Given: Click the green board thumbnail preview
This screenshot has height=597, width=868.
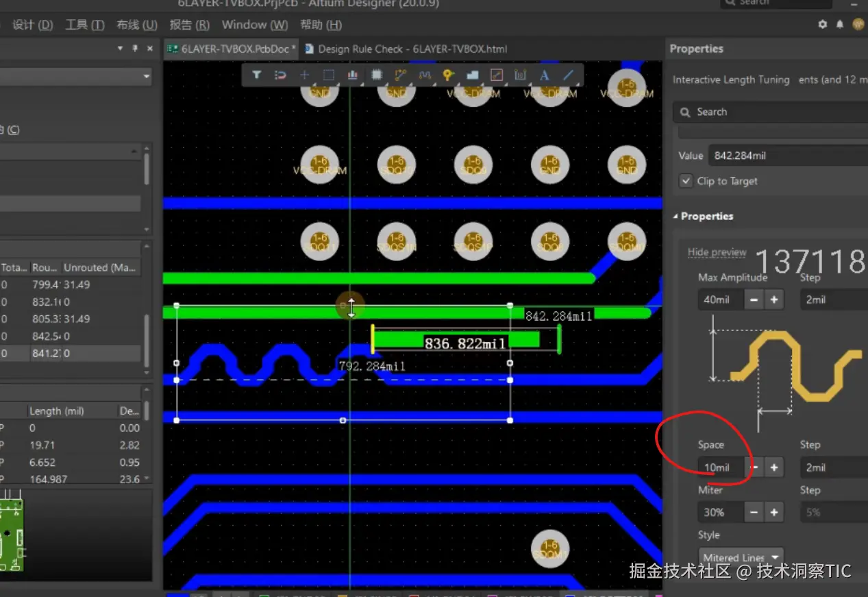Looking at the screenshot, I should (12, 537).
